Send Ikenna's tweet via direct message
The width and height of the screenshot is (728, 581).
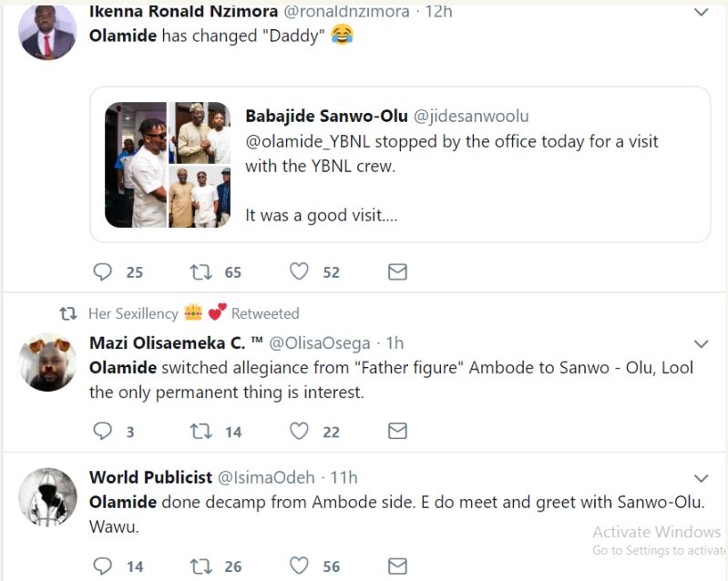click(x=397, y=271)
